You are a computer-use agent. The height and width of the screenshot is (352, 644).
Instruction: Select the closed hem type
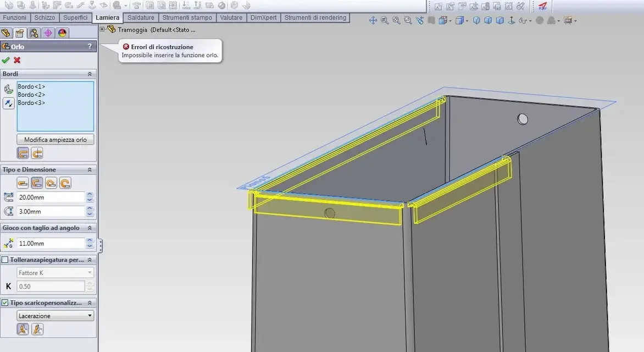pos(23,183)
